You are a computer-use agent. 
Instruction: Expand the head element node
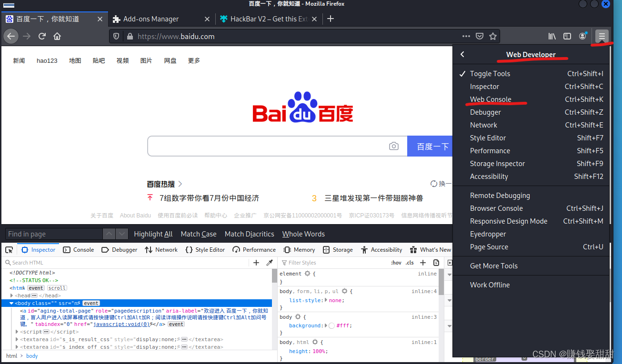point(12,295)
